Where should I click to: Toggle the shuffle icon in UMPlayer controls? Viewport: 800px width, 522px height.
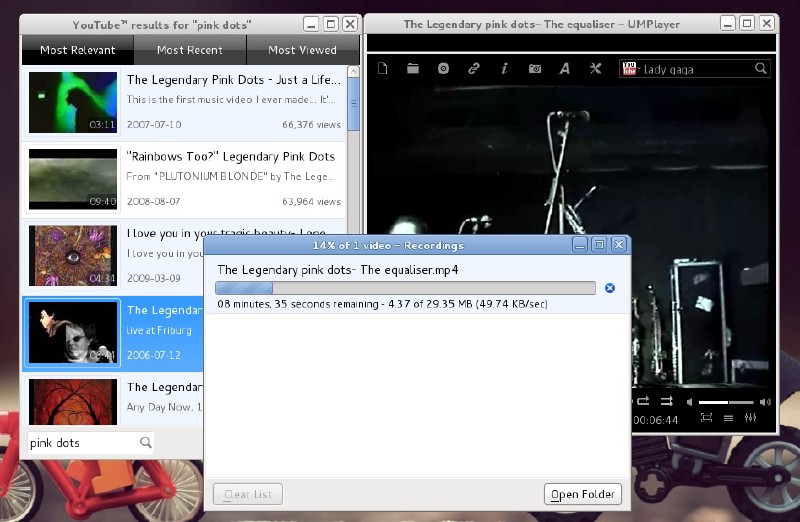[x=667, y=401]
